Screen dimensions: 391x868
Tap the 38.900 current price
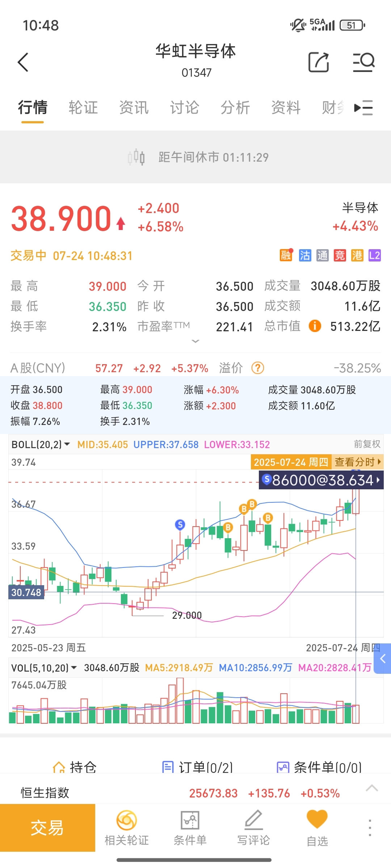tap(61, 218)
